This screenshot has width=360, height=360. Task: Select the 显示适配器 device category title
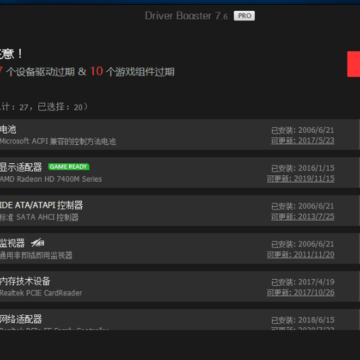[21, 167]
